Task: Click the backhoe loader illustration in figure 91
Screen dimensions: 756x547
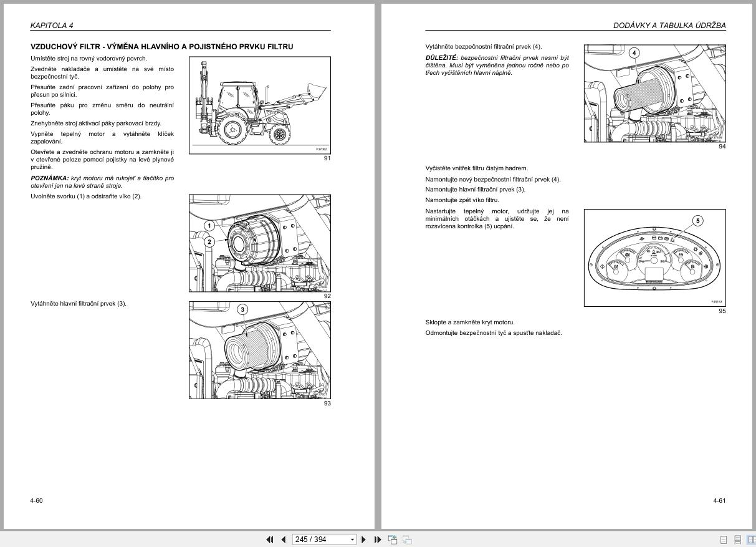Action: coord(259,104)
